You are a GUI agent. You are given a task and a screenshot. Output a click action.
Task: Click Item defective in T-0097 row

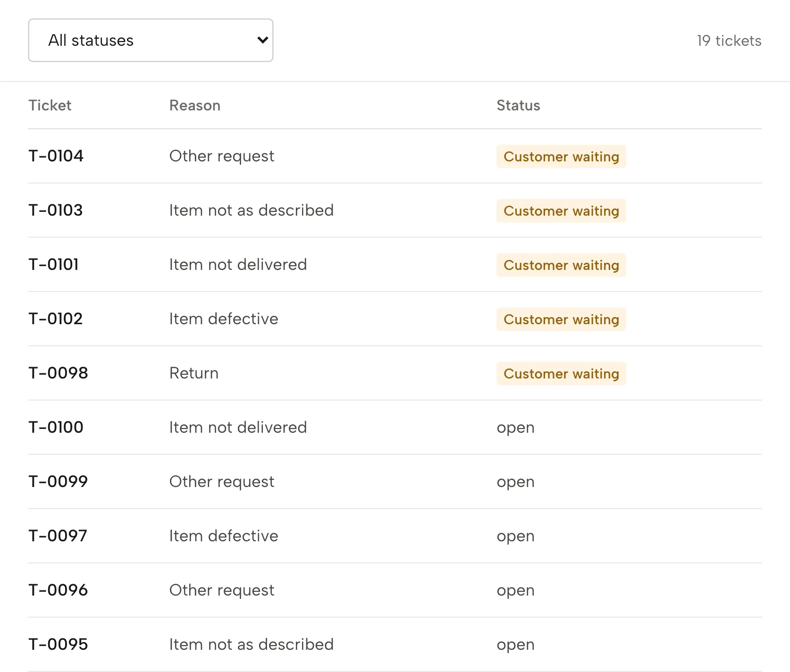pos(224,536)
